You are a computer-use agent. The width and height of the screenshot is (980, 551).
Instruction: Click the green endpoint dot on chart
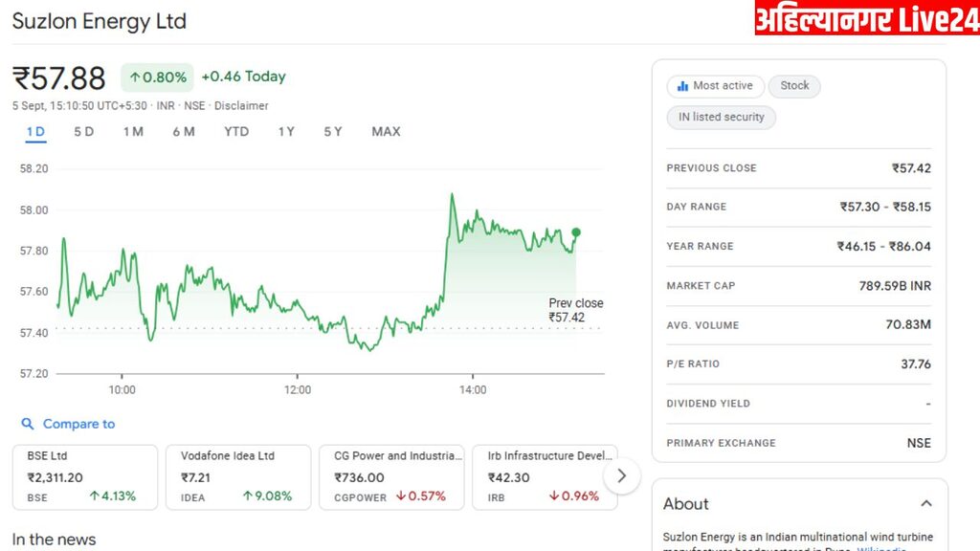[576, 232]
